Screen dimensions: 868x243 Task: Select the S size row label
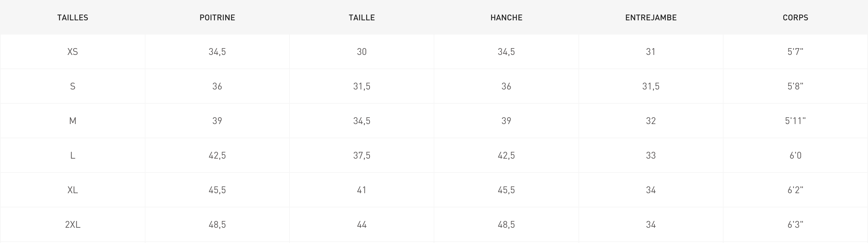[x=73, y=86]
